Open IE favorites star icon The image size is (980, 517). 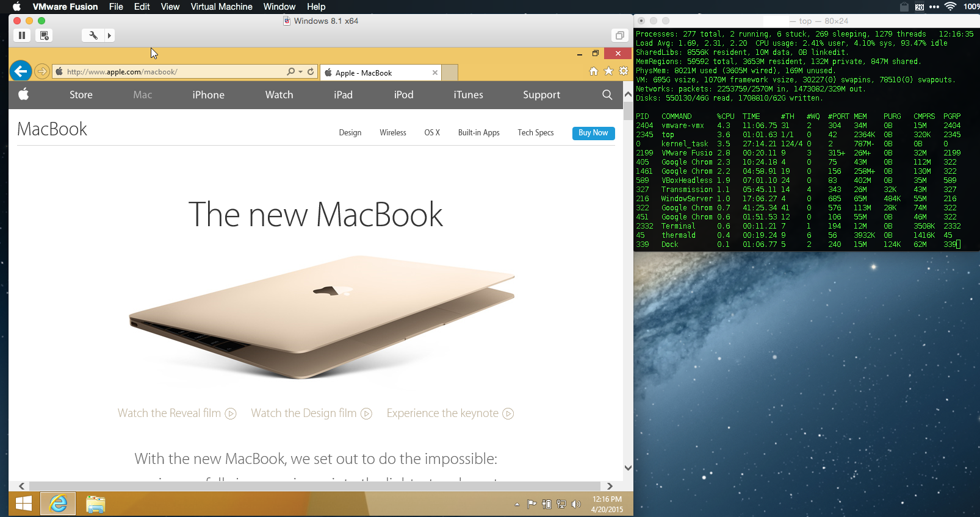tap(608, 71)
